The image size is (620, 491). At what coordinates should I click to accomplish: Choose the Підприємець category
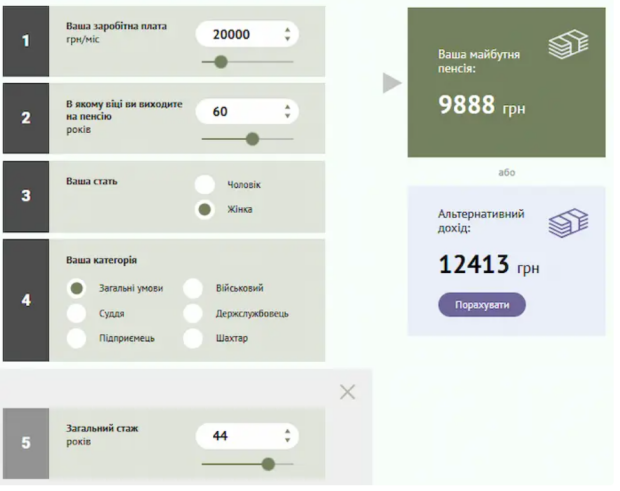click(76, 338)
